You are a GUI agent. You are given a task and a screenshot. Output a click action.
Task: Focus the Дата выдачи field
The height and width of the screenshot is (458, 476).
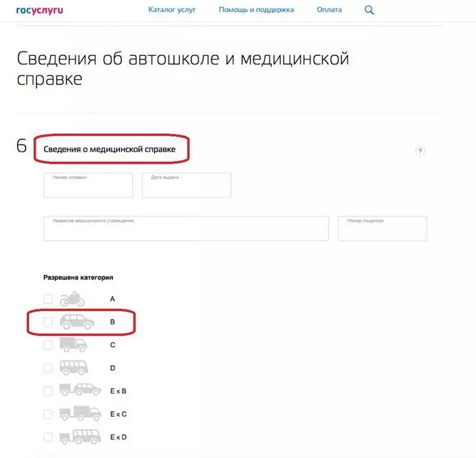tap(186, 185)
